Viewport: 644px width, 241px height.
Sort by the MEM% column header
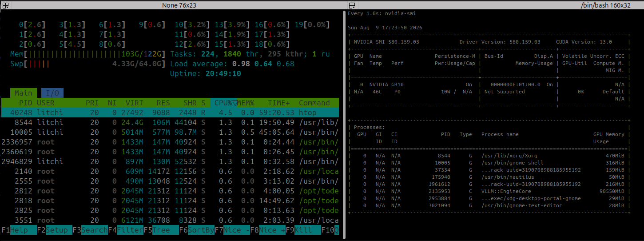pos(246,103)
